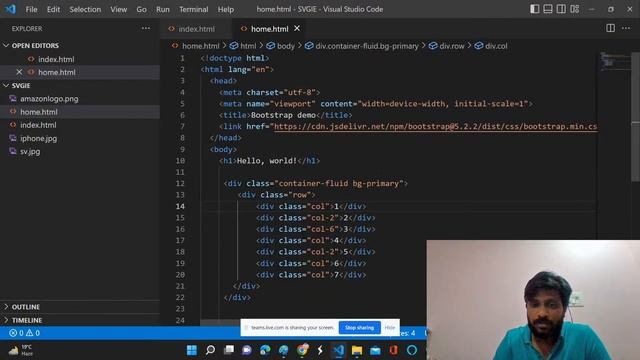Close home.html in Open Editors list
This screenshot has height=360, width=640.
19,72
